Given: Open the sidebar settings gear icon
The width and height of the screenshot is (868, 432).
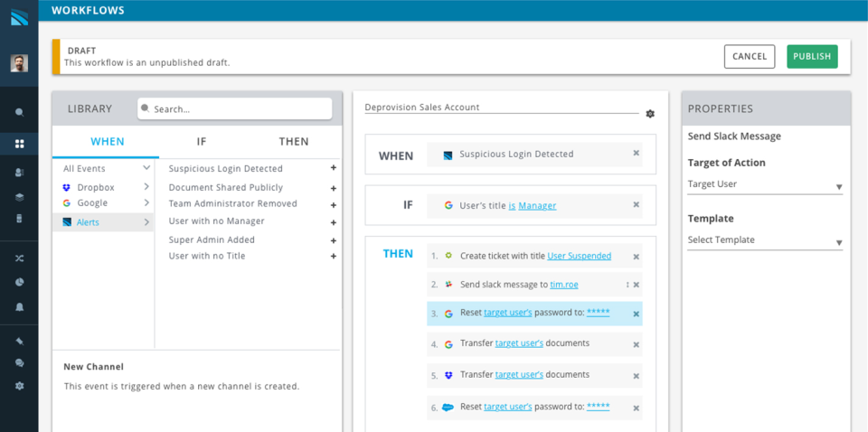Looking at the screenshot, I should 19,386.
